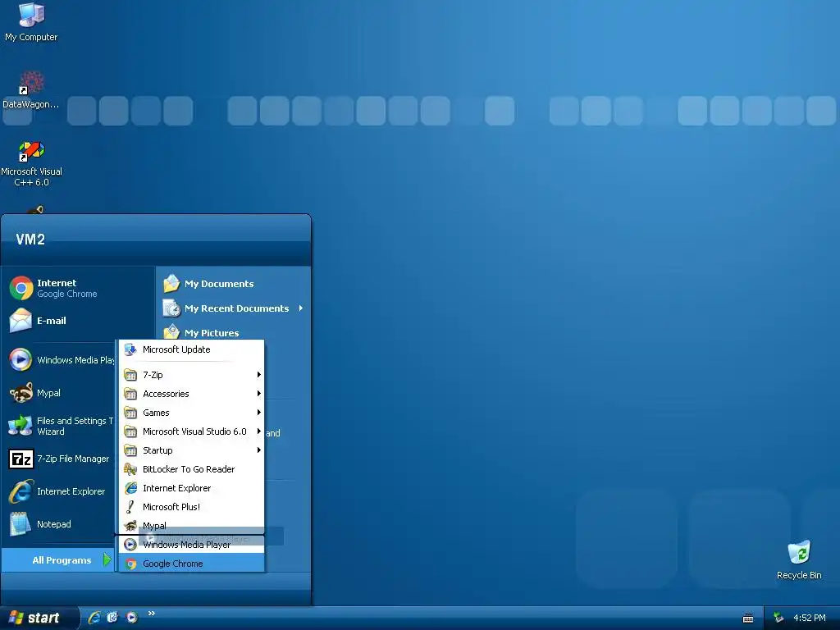Click the keyboard icon on taskbar

pos(748,619)
